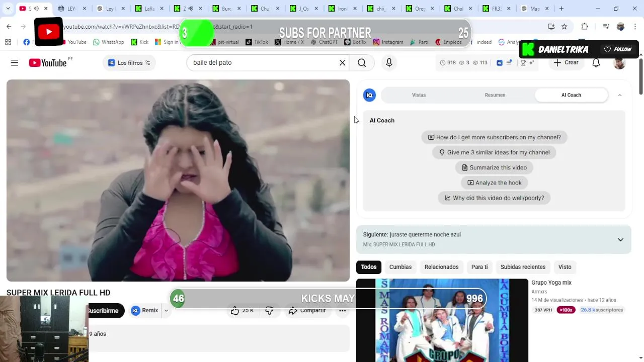Click the blue IQ logo in side panel
This screenshot has height=362, width=644.
(x=369, y=95)
